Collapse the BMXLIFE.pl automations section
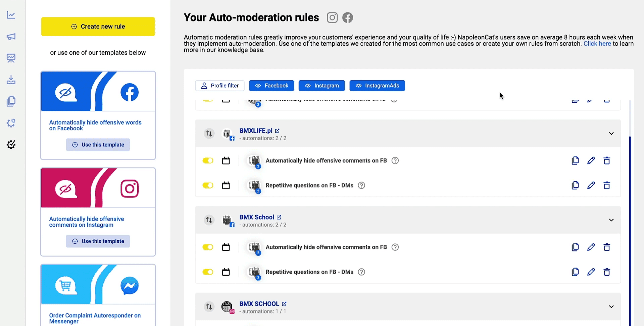 click(611, 133)
